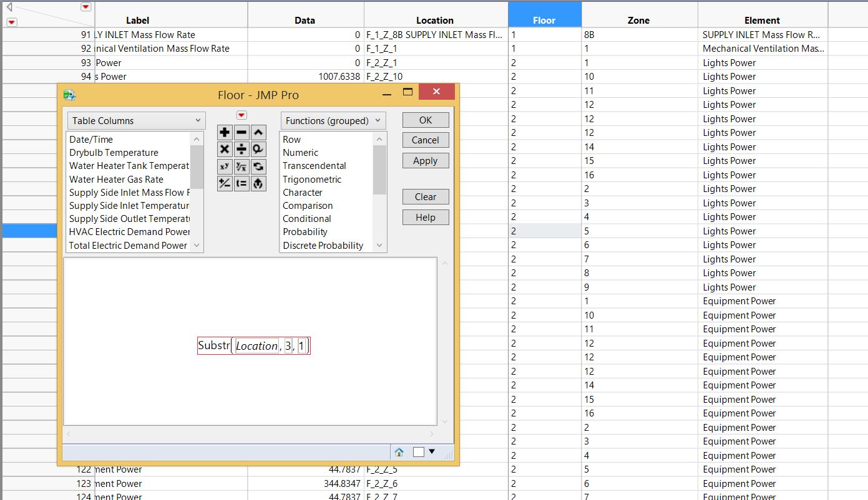Screen dimensions: 868x500
Task: Select the Data column header in data table
Action: click(305, 14)
